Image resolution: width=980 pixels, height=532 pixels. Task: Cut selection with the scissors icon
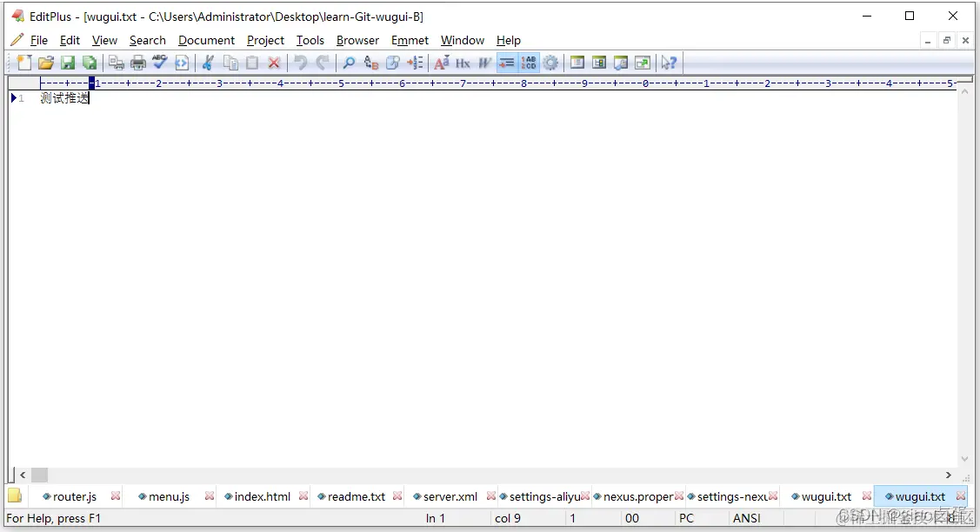(x=208, y=63)
